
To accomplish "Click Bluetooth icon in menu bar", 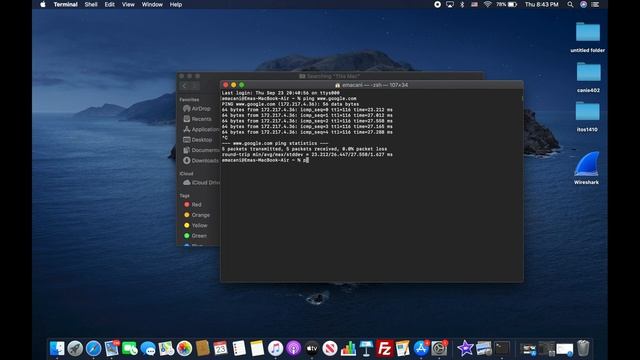I will 462,4.
